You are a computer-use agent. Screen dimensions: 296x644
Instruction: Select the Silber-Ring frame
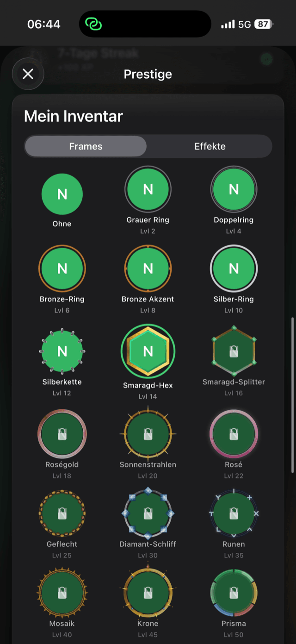[234, 269]
